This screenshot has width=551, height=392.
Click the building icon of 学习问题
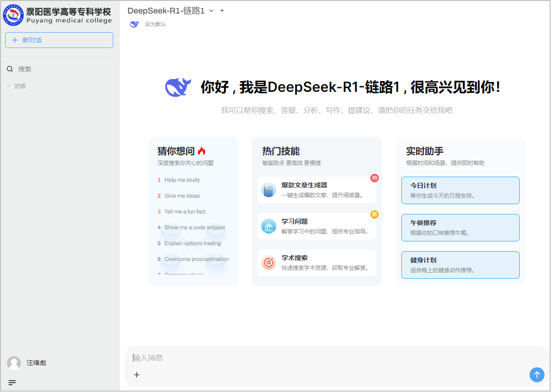coord(269,227)
